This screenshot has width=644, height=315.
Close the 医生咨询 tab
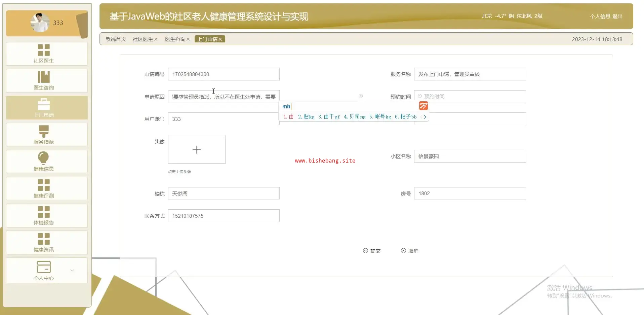(188, 39)
